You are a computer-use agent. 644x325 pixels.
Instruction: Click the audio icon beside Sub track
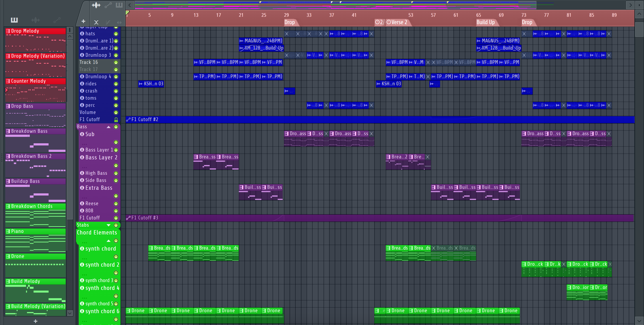[82, 134]
